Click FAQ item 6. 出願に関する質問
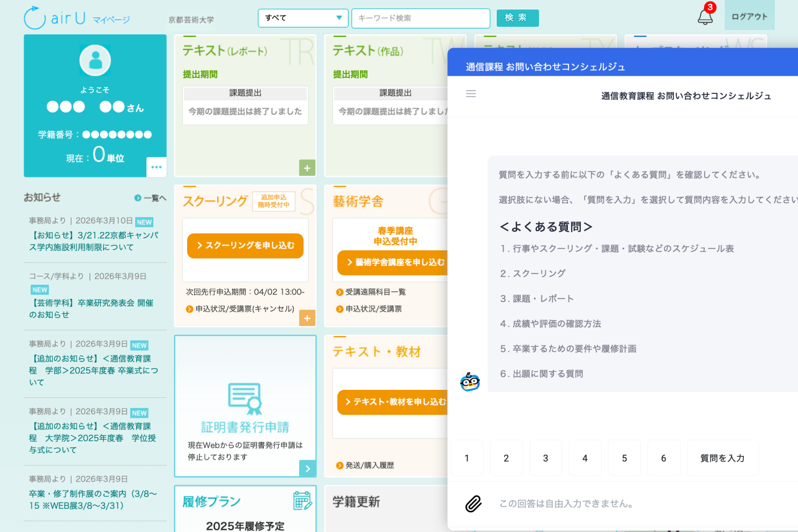The image size is (798, 532). tap(542, 374)
